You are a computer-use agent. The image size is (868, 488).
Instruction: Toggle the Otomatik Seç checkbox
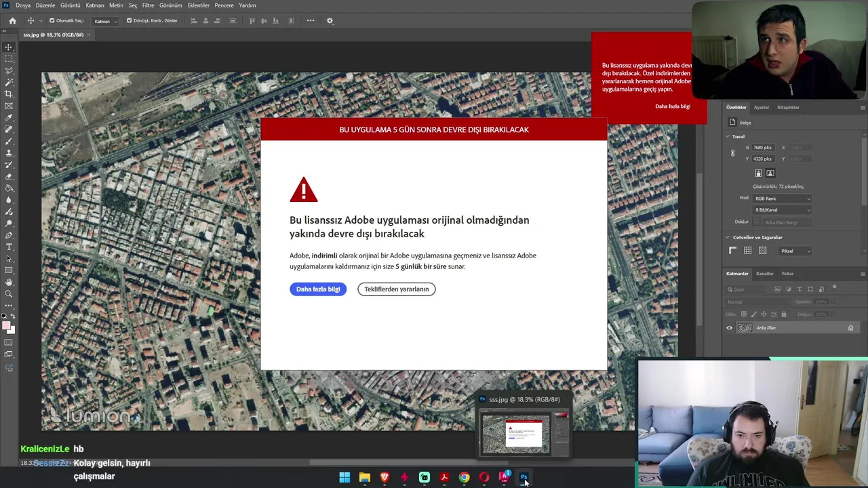pyautogui.click(x=52, y=20)
